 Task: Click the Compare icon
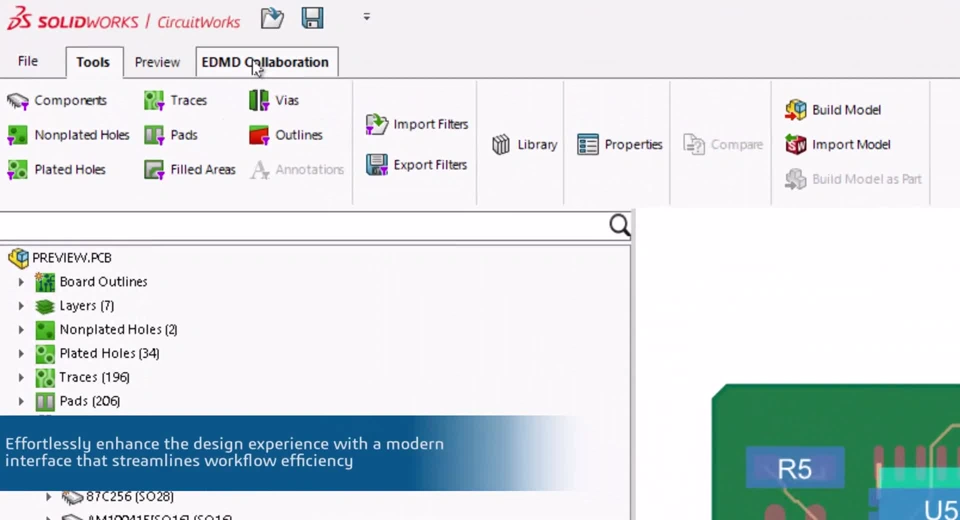pos(694,145)
